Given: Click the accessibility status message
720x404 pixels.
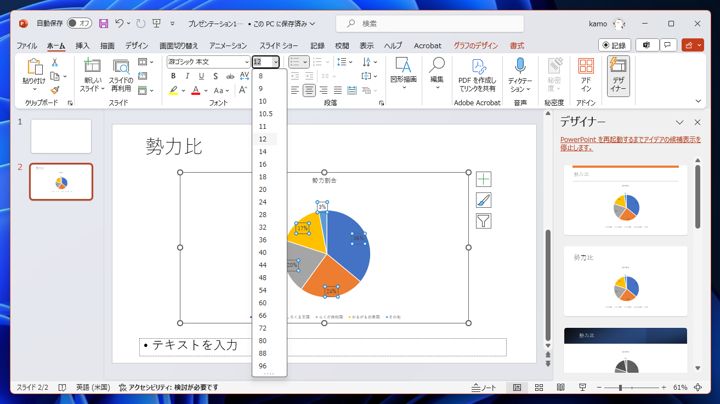Looking at the screenshot, I should click(x=169, y=387).
